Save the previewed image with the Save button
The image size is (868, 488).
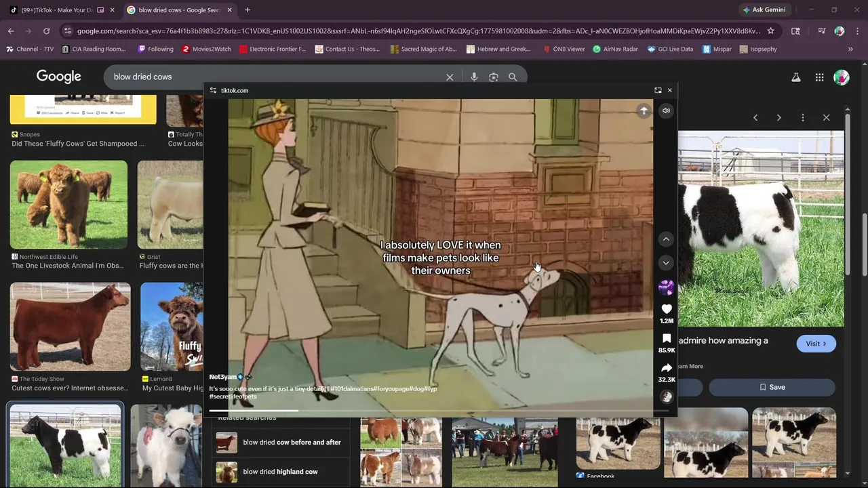click(772, 387)
